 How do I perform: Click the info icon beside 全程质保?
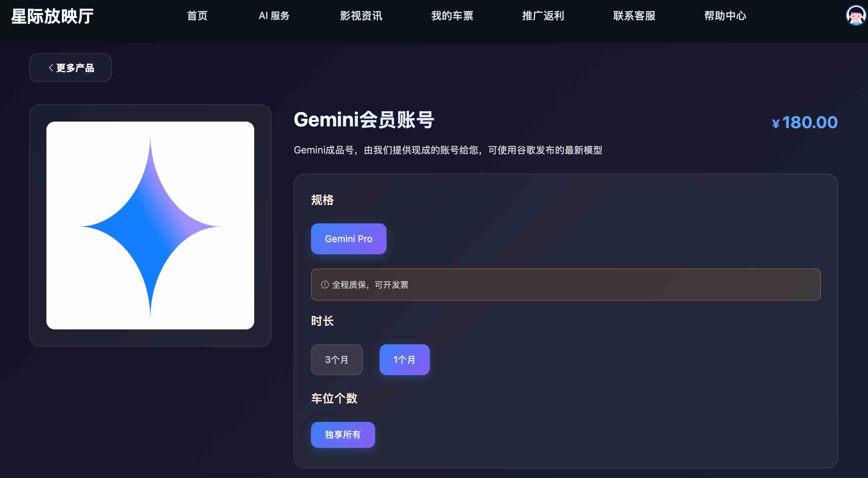[325, 284]
